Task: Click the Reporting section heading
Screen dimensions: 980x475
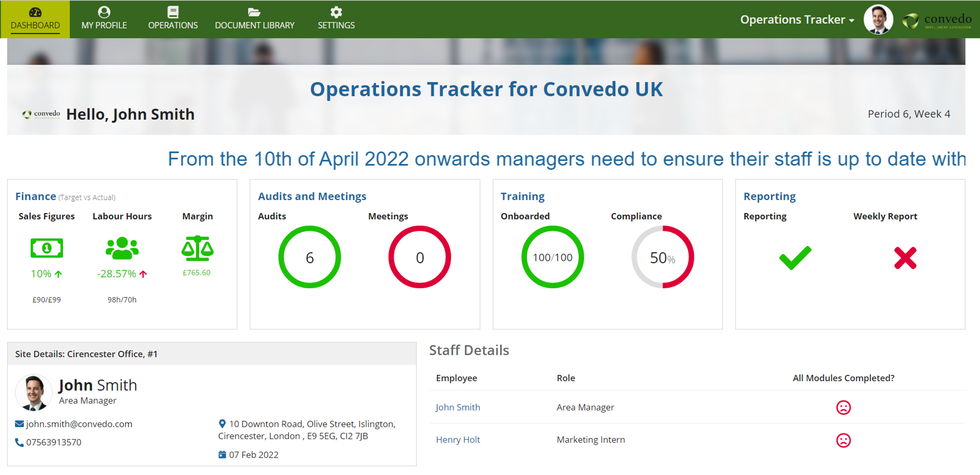Action: point(769,196)
